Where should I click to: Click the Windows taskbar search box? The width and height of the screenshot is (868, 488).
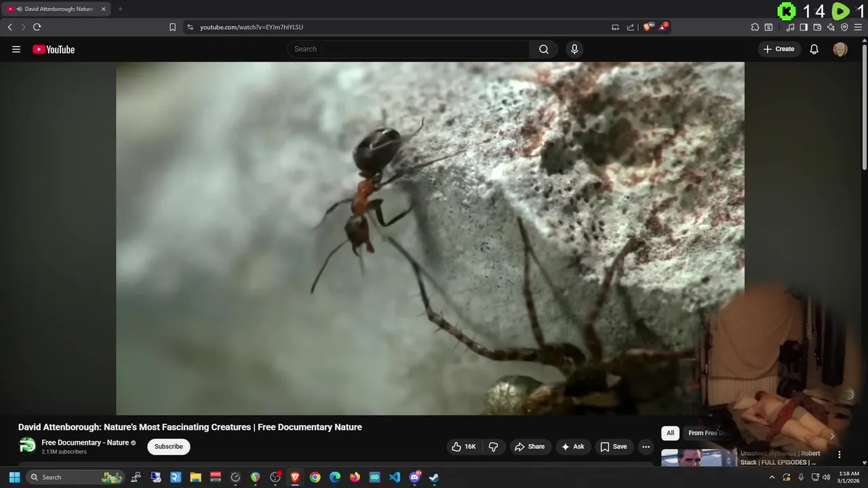point(75,477)
